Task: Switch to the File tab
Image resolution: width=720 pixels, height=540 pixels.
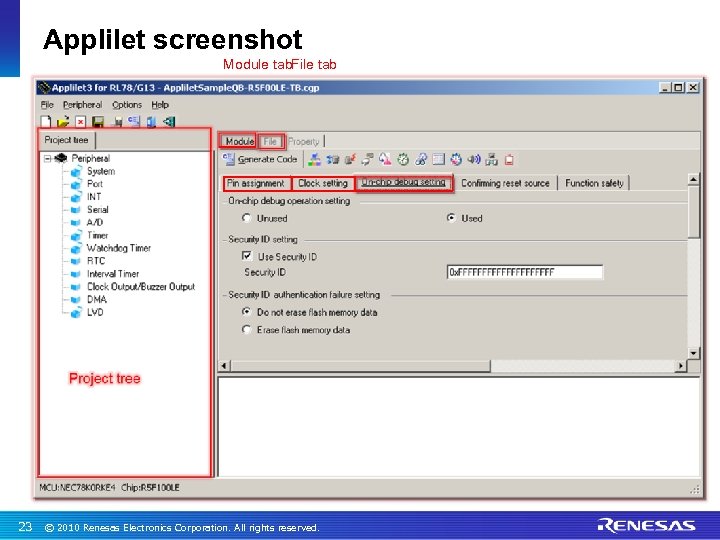Action: [x=270, y=141]
